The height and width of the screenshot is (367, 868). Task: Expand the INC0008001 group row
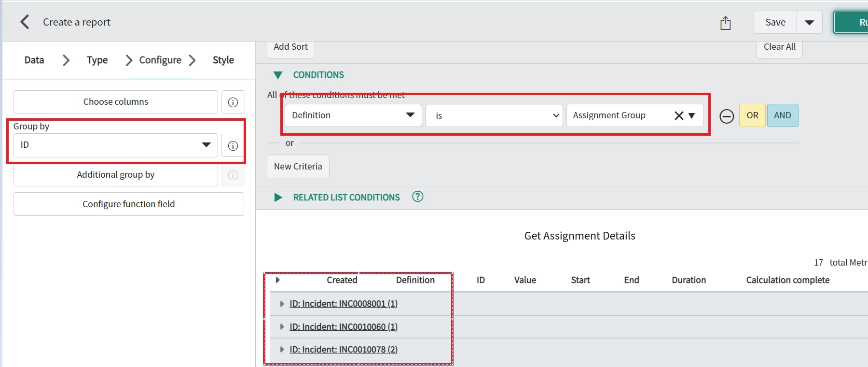point(282,304)
